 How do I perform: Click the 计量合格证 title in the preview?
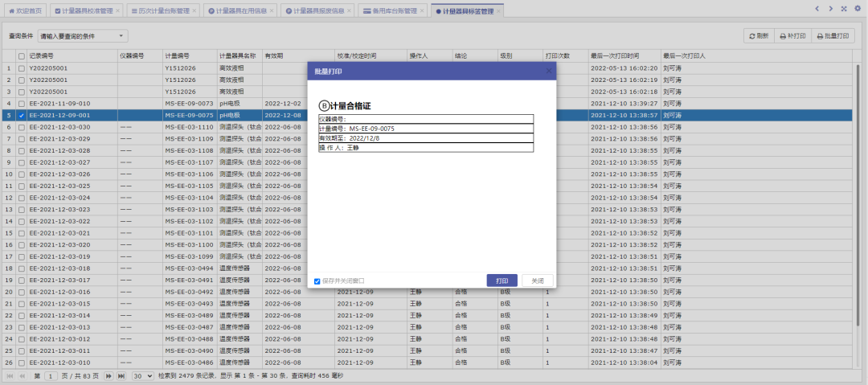coord(350,106)
